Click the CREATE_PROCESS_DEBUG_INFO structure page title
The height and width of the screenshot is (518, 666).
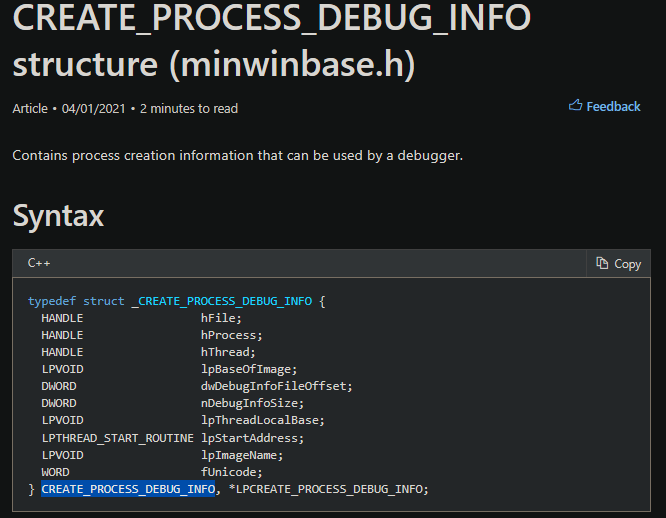pos(271,38)
